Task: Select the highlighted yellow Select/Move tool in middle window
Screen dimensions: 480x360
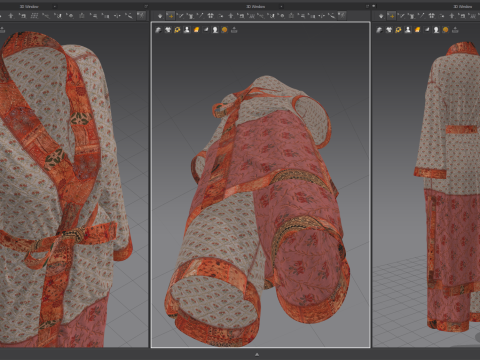Action: click(170, 16)
